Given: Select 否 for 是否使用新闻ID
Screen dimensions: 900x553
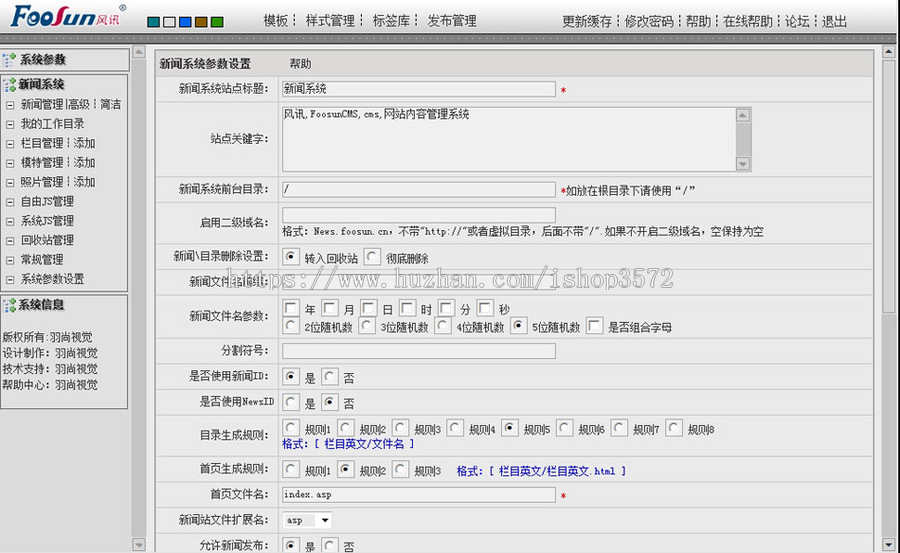Looking at the screenshot, I should (329, 377).
